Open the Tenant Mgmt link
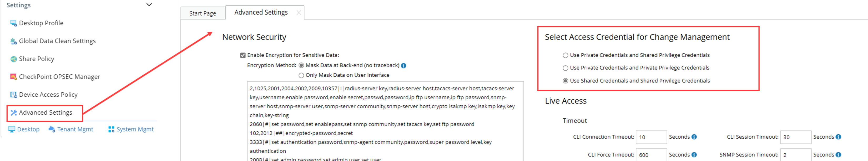 coord(75,129)
